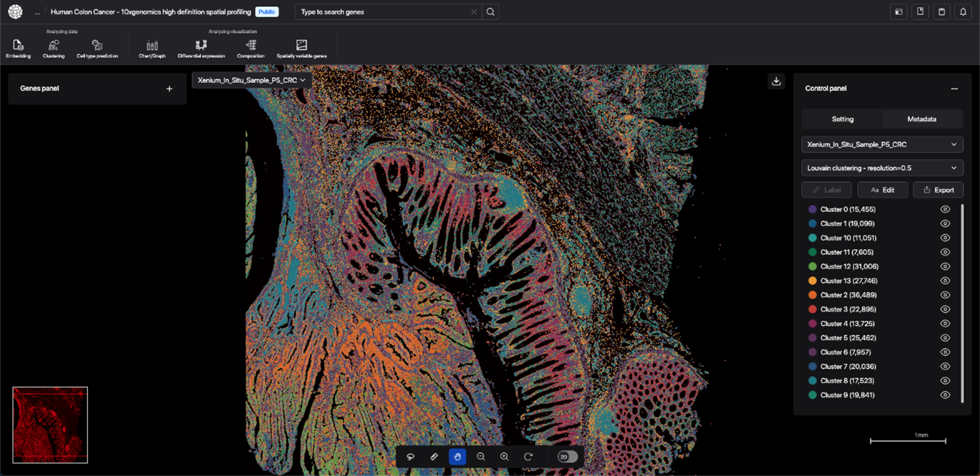Click the Label button
Viewport: 980px width, 476px height.
[x=826, y=190]
